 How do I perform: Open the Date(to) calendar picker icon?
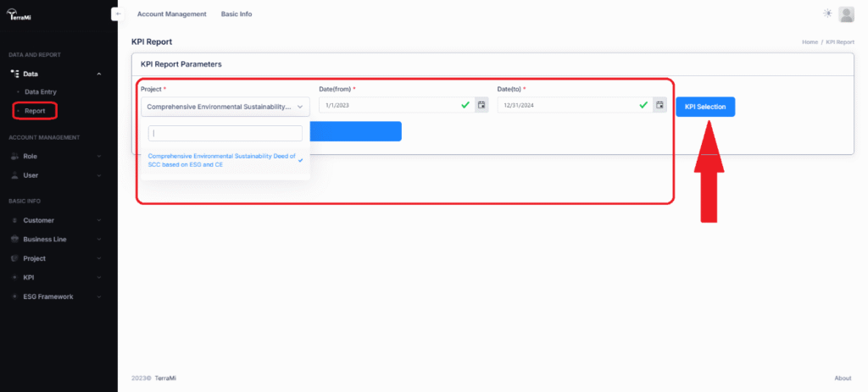point(659,105)
